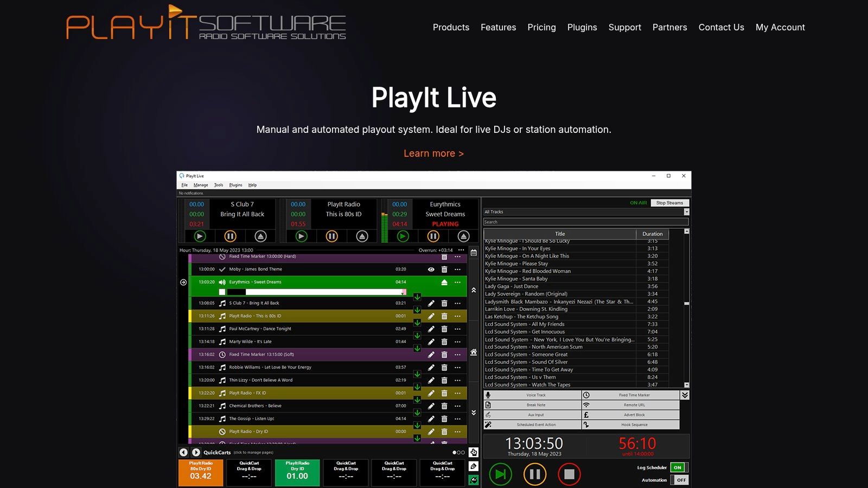868x488 pixels.
Task: Open the log calendar icon beside Overrun
Action: pos(474,253)
